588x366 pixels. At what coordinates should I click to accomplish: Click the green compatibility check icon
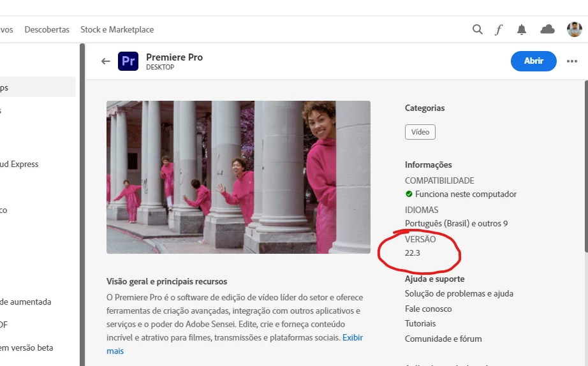(x=409, y=194)
